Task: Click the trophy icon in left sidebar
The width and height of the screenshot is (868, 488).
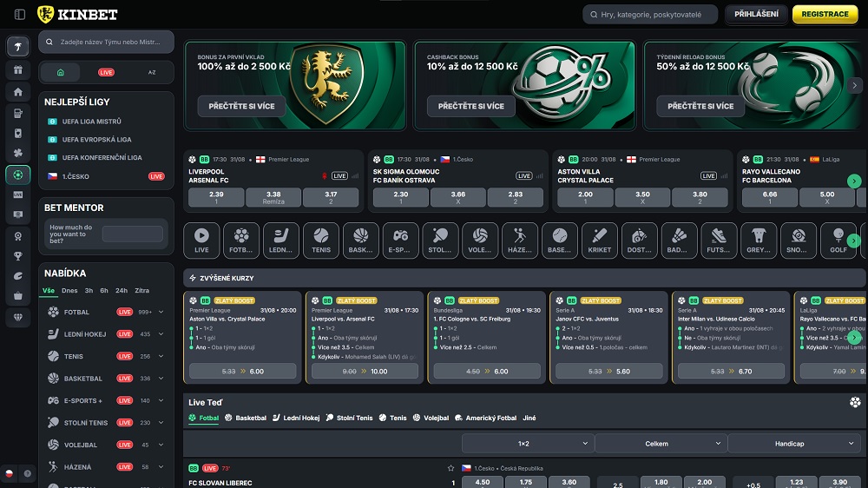Action: pos(17,255)
